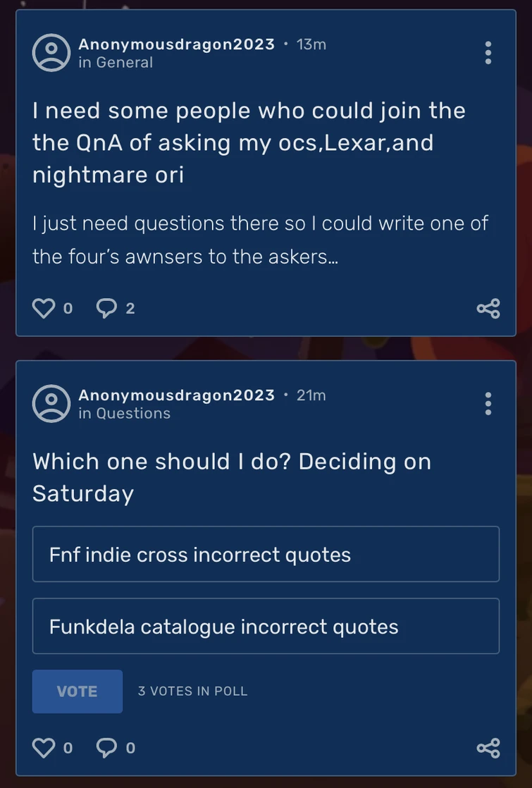Open comments on the QnA post
532x788 pixels.
click(x=106, y=307)
